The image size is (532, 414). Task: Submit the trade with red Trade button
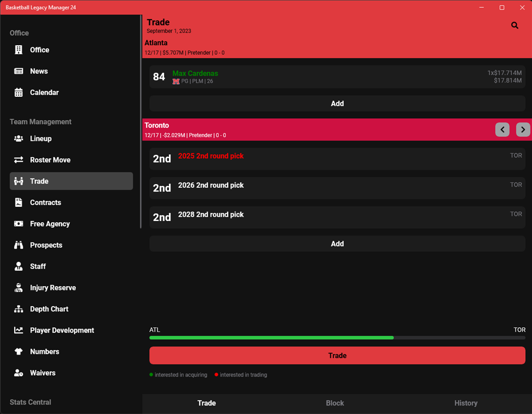click(x=337, y=356)
